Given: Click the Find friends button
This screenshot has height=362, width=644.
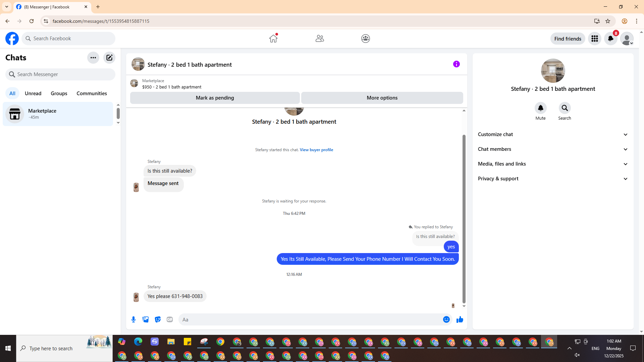Looking at the screenshot, I should coord(568,39).
